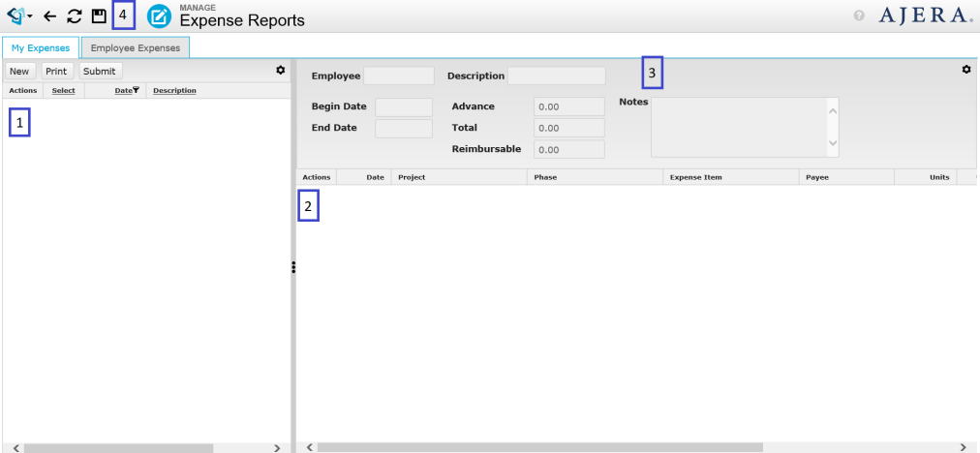
Task: Click the Submit button
Action: click(100, 71)
